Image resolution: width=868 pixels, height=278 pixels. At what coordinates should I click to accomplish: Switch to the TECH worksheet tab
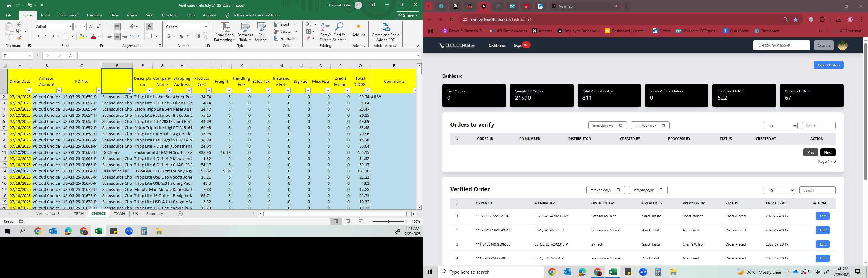point(79,214)
